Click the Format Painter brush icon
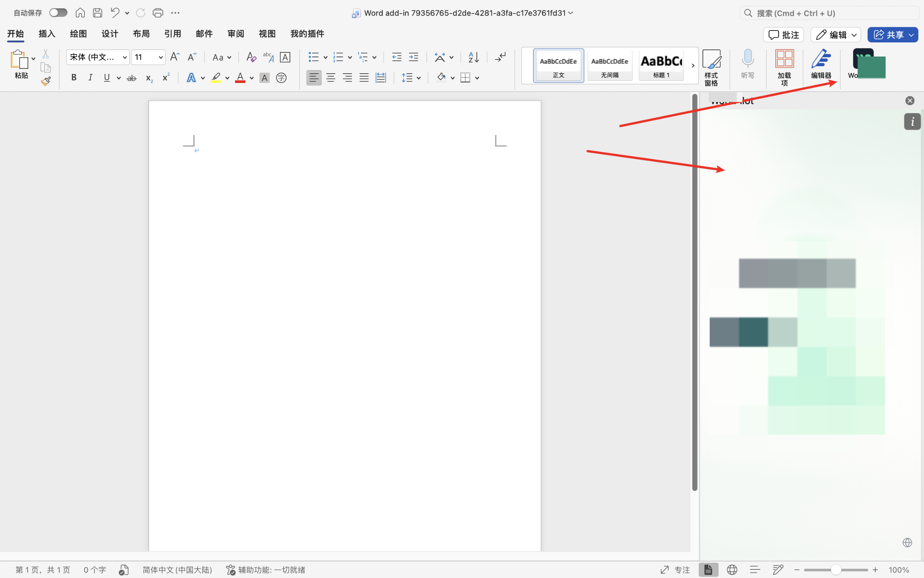This screenshot has width=924, height=578. [x=46, y=81]
